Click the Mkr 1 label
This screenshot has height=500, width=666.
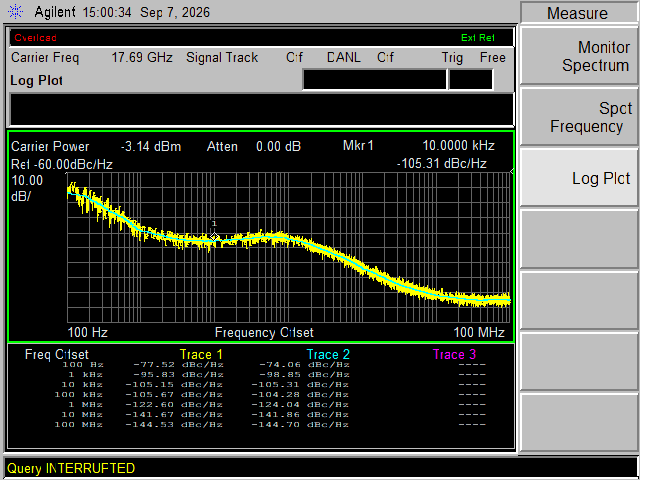coord(358,146)
